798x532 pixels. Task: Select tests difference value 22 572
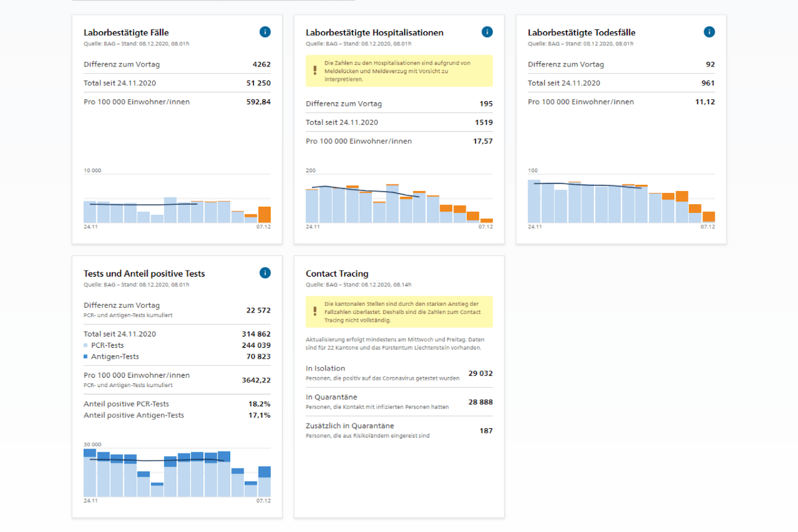259,310
